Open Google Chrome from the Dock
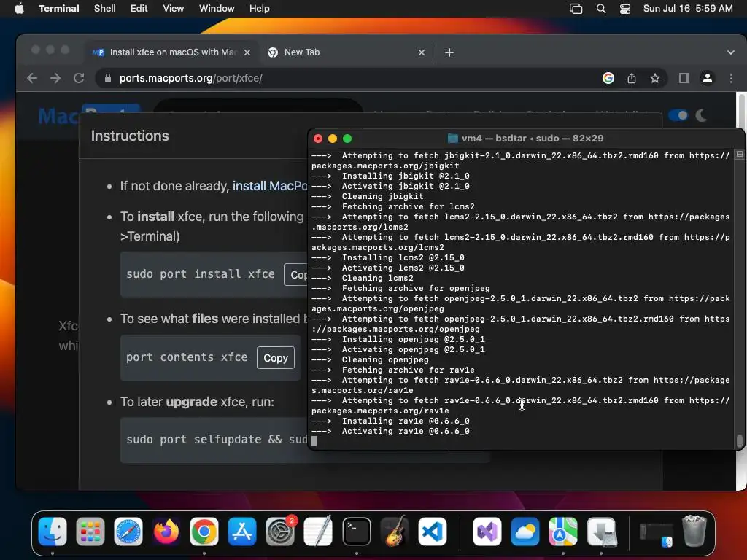Image resolution: width=747 pixels, height=560 pixels. (x=204, y=532)
